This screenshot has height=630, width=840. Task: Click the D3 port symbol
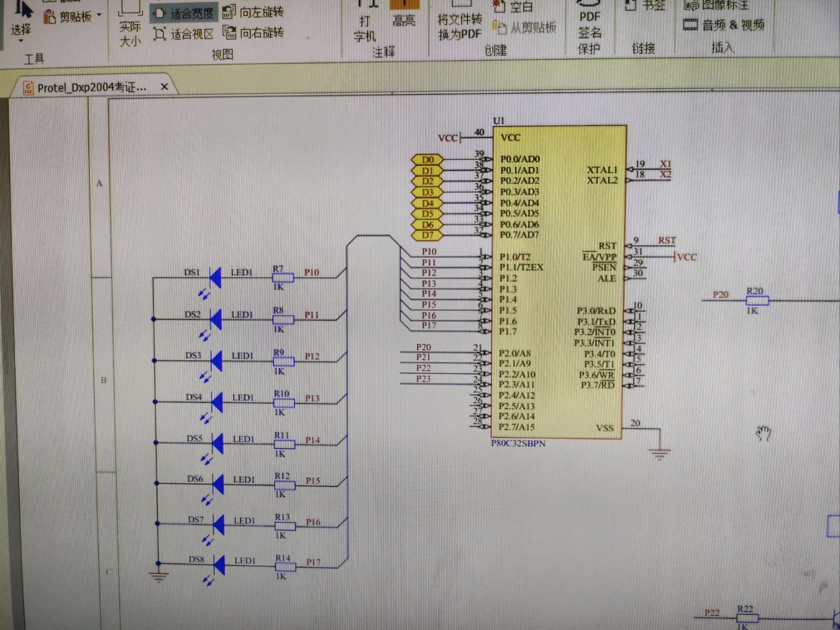pyautogui.click(x=427, y=192)
